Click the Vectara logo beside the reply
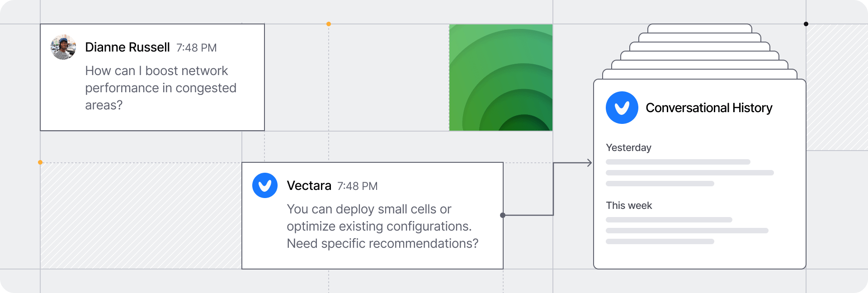Image resolution: width=868 pixels, height=293 pixels. (x=265, y=185)
